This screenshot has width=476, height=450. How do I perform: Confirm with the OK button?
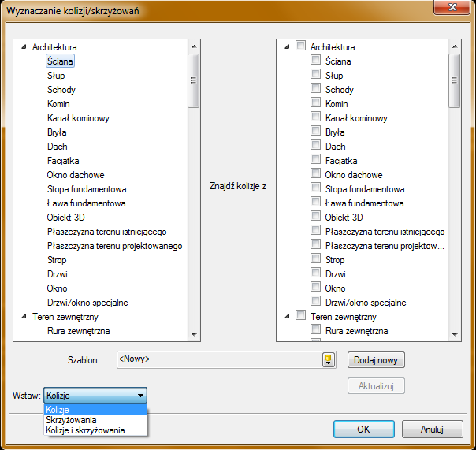(x=364, y=429)
